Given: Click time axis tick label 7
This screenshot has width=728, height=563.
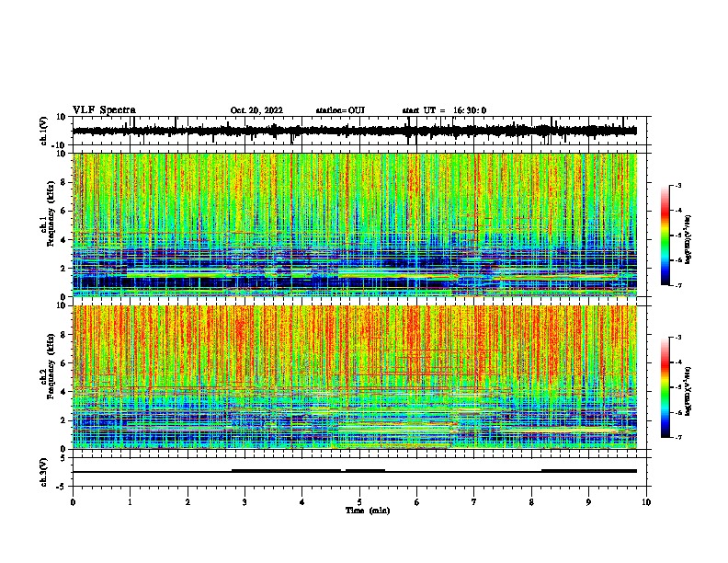Looking at the screenshot, I should point(474,502).
